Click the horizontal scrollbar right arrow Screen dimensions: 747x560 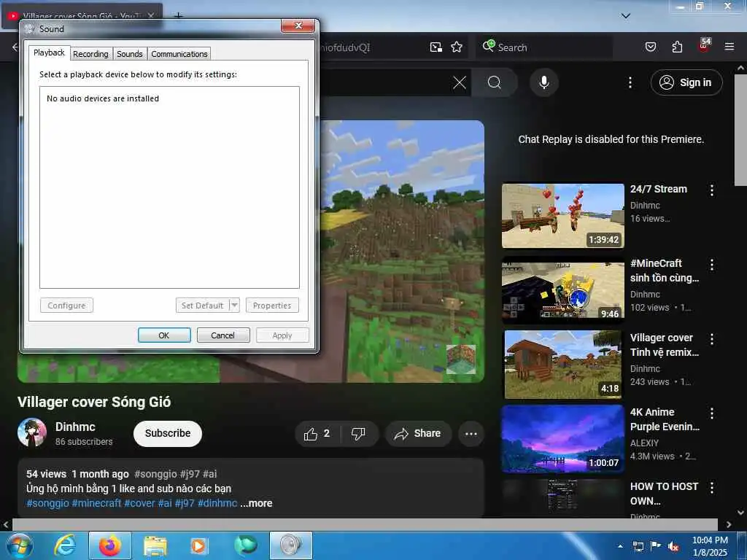tap(729, 524)
